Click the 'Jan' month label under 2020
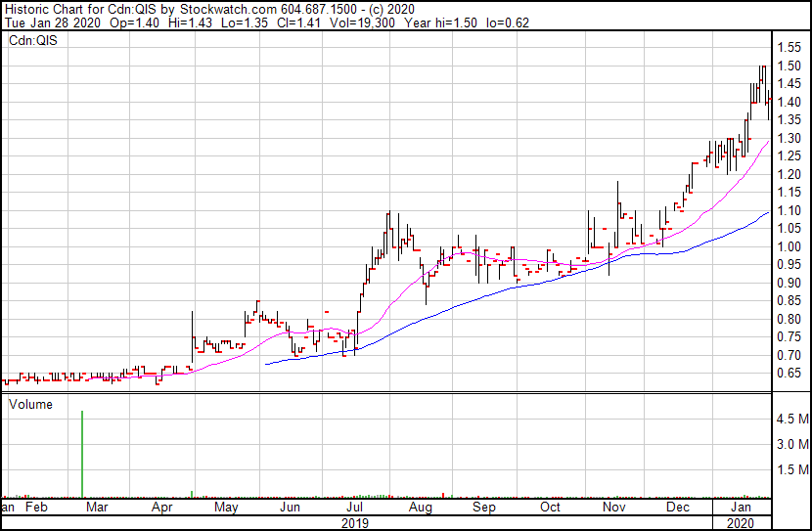 point(741,508)
